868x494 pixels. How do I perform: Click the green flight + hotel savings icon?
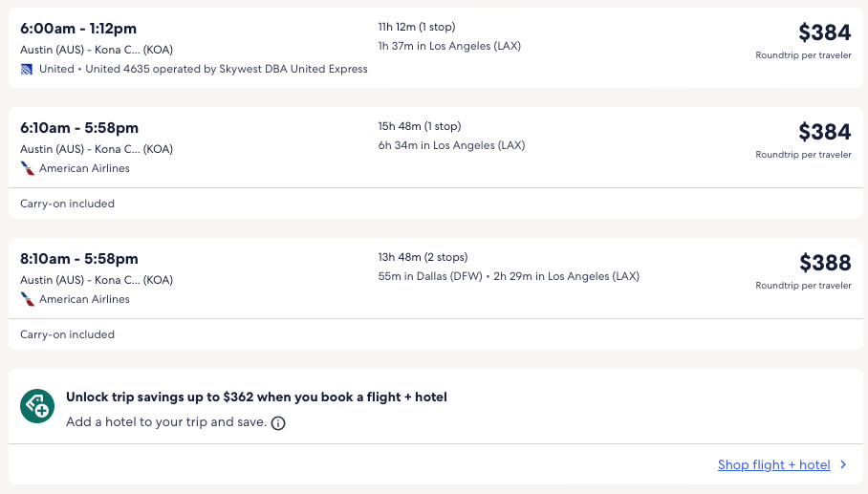(37, 407)
